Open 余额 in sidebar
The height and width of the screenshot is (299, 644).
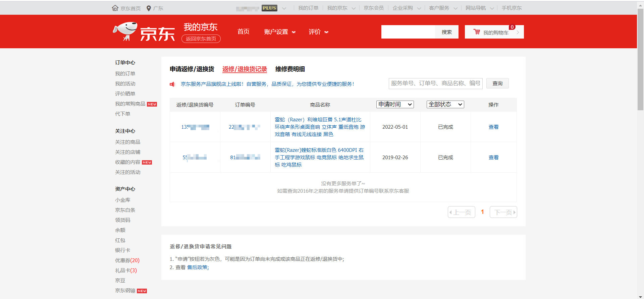[120, 230]
